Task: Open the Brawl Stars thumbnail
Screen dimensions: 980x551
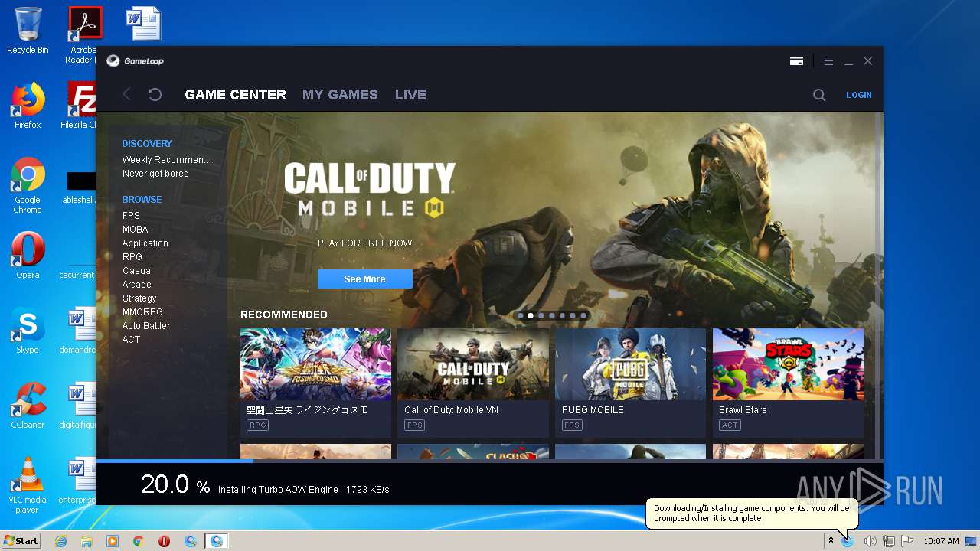Action: pyautogui.click(x=788, y=364)
